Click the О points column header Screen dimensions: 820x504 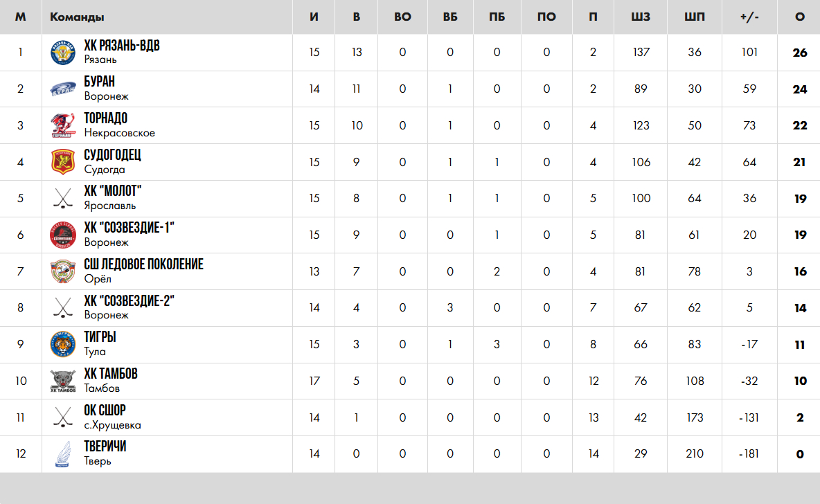pos(800,17)
